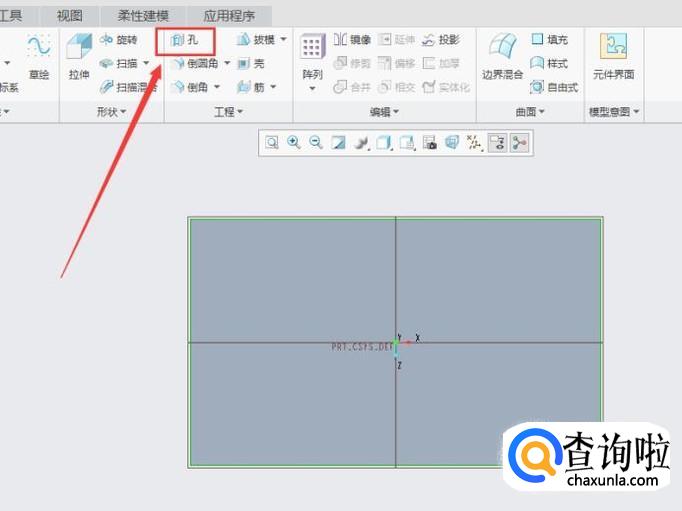Click the Refit view icon
This screenshot has width=682, height=511.
pos(272,143)
